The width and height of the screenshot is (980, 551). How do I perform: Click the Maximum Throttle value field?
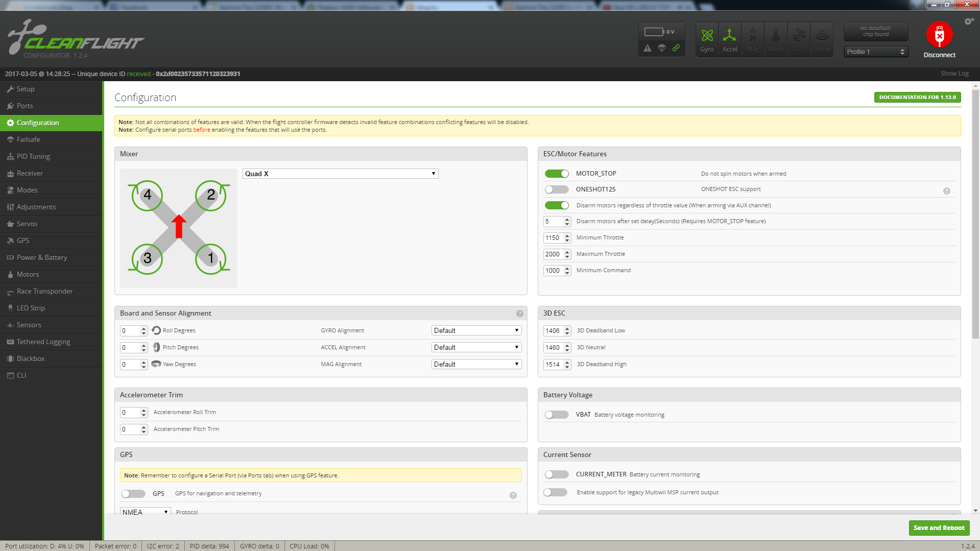click(x=557, y=254)
